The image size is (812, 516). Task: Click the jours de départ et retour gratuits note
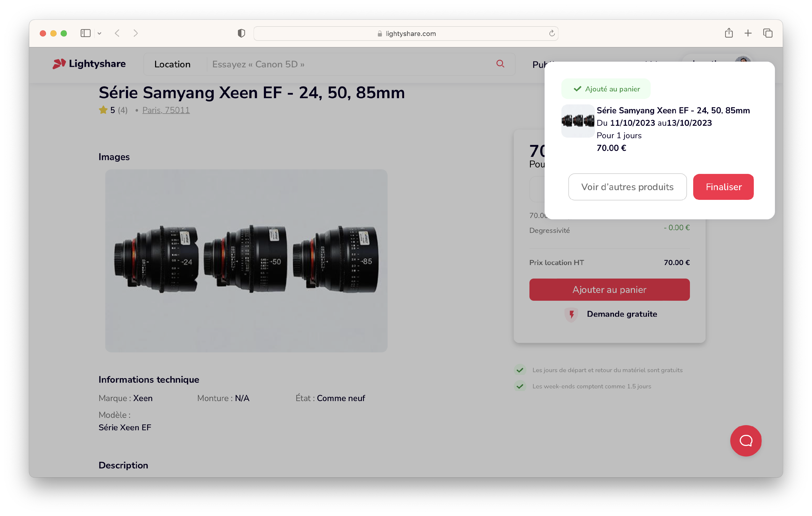[x=607, y=370]
